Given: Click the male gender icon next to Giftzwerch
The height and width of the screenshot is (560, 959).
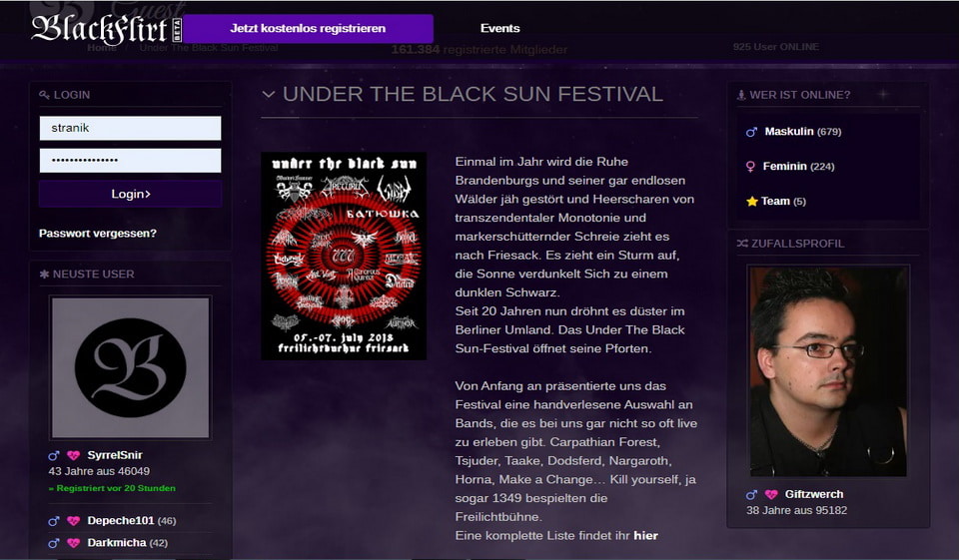Looking at the screenshot, I should [x=751, y=494].
